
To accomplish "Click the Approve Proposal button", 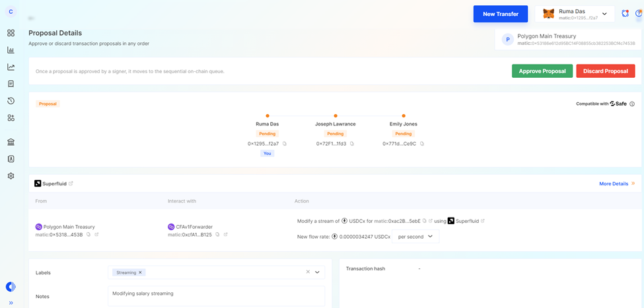I will (542, 71).
